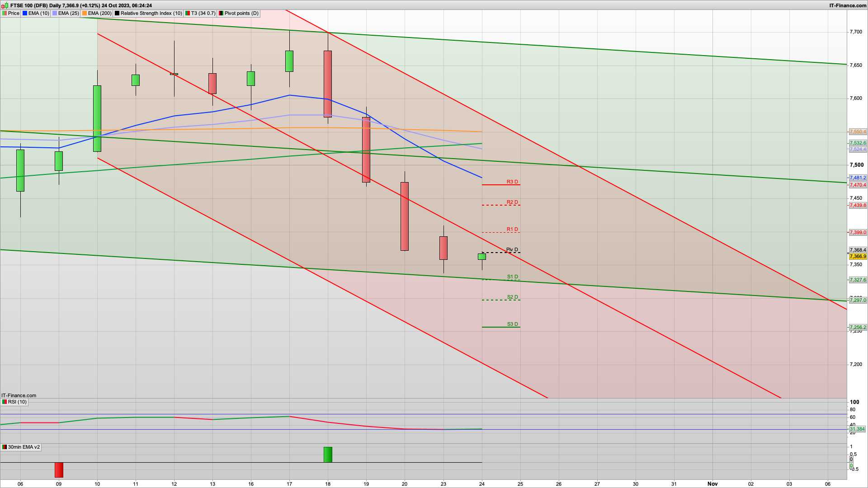
Task: Click the 7,700 price axis label
Action: [x=856, y=32]
